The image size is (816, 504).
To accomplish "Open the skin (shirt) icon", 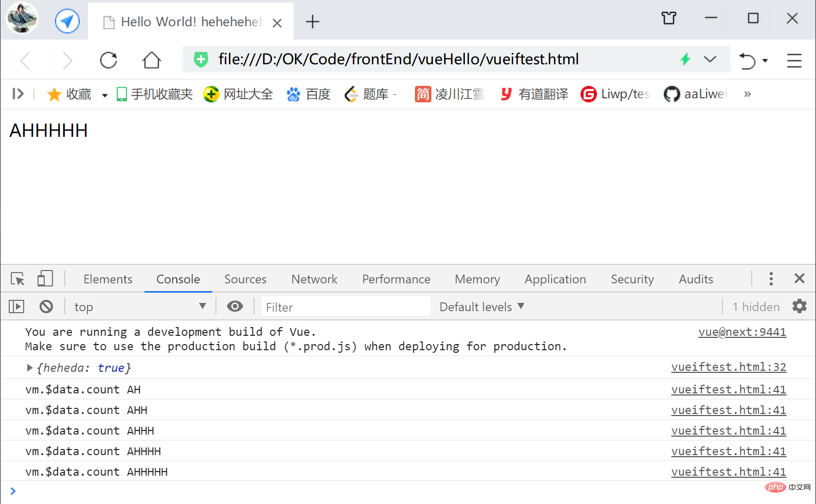I will 669,19.
